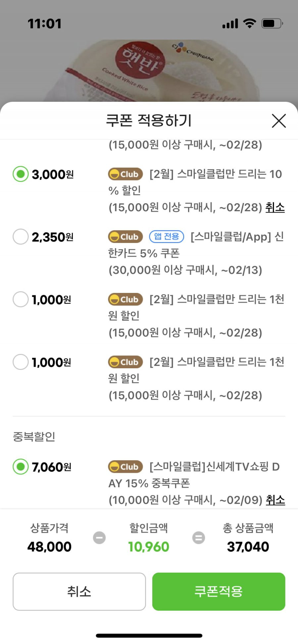Tap the Club badge on Shinhan card coupon

(x=125, y=237)
